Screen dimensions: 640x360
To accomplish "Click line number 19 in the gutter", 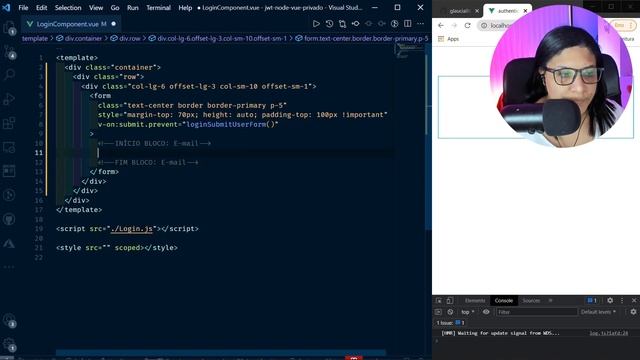I will (39, 229).
